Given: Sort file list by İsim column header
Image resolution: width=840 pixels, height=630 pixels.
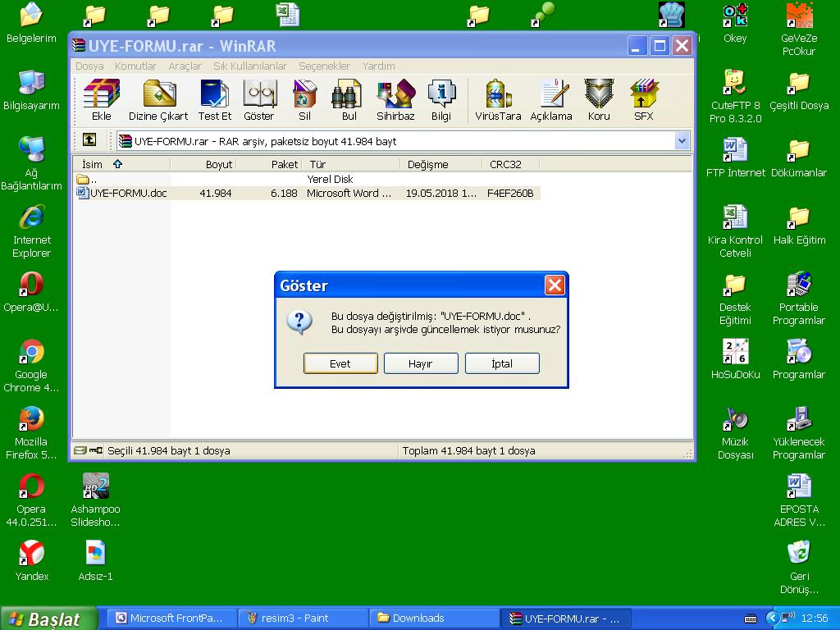Looking at the screenshot, I should click(93, 164).
